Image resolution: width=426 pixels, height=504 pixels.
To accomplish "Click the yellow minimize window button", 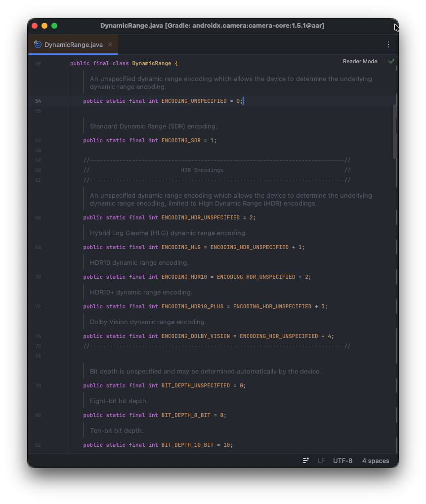I will pyautogui.click(x=44, y=26).
